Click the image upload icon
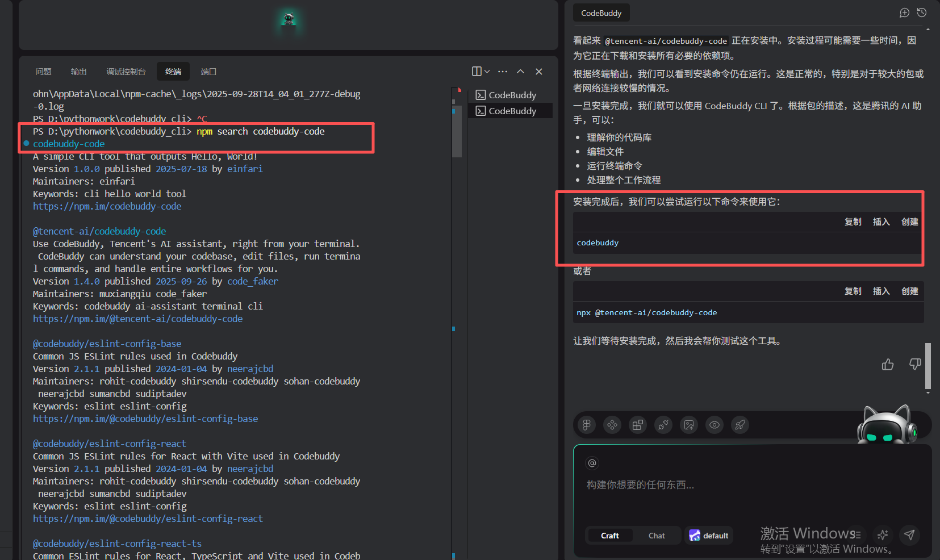The width and height of the screenshot is (940, 560). 689,425
